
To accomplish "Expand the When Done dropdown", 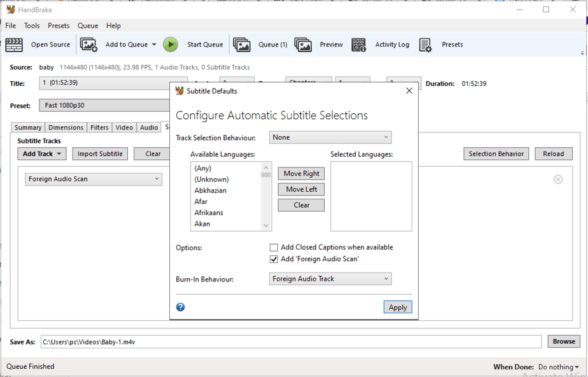I will [559, 367].
